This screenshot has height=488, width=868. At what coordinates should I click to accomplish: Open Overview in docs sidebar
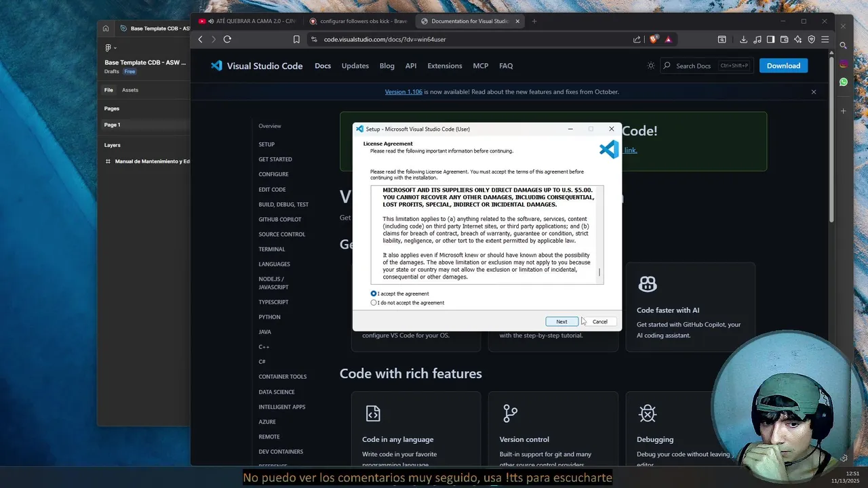tap(270, 126)
